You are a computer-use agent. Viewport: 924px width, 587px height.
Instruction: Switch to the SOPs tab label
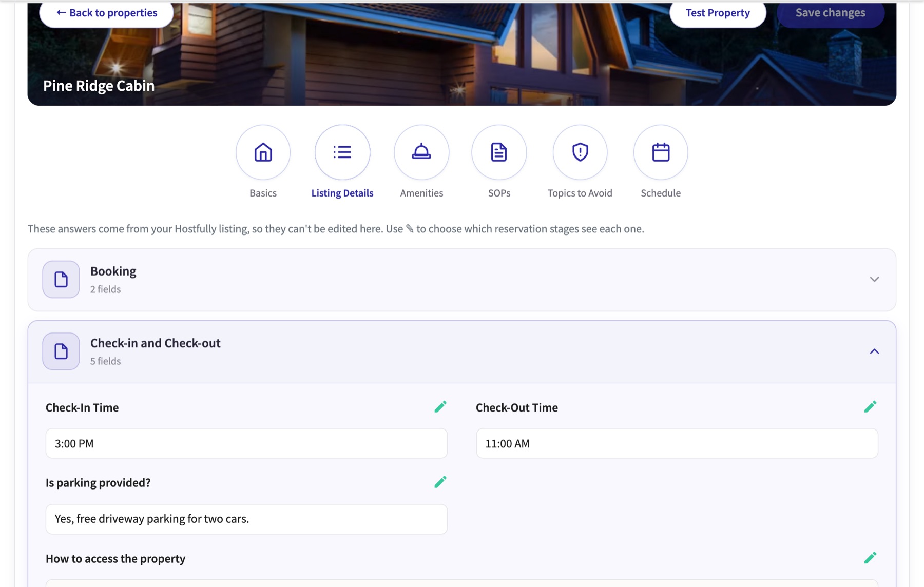pos(499,193)
